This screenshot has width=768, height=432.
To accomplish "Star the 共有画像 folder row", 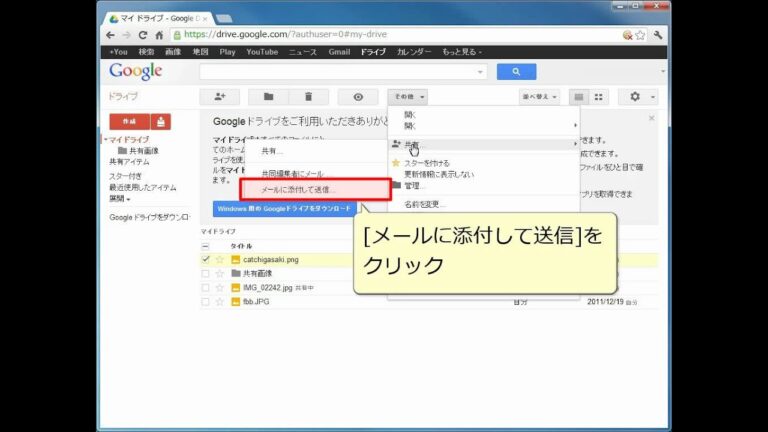I will (220, 273).
